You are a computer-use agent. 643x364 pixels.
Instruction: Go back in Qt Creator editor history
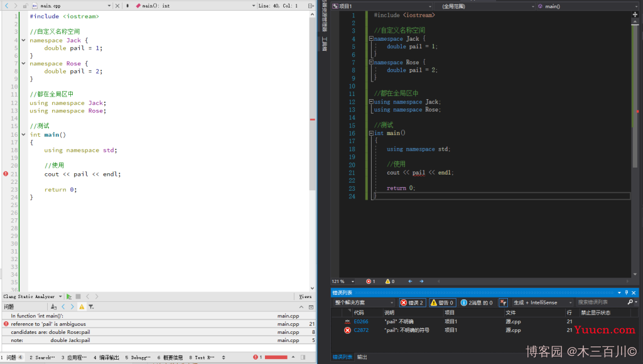pos(6,6)
